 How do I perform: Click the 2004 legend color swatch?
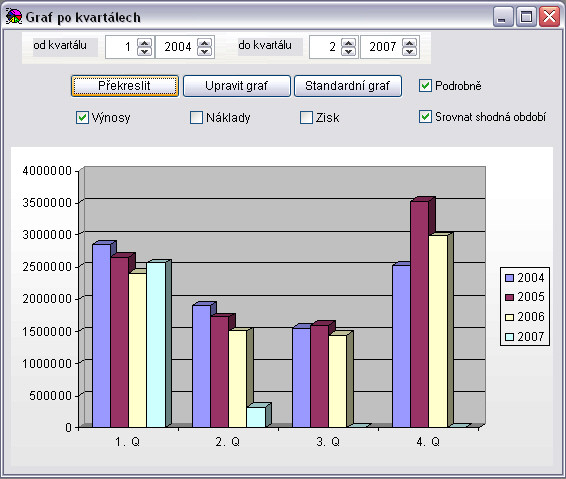(509, 278)
